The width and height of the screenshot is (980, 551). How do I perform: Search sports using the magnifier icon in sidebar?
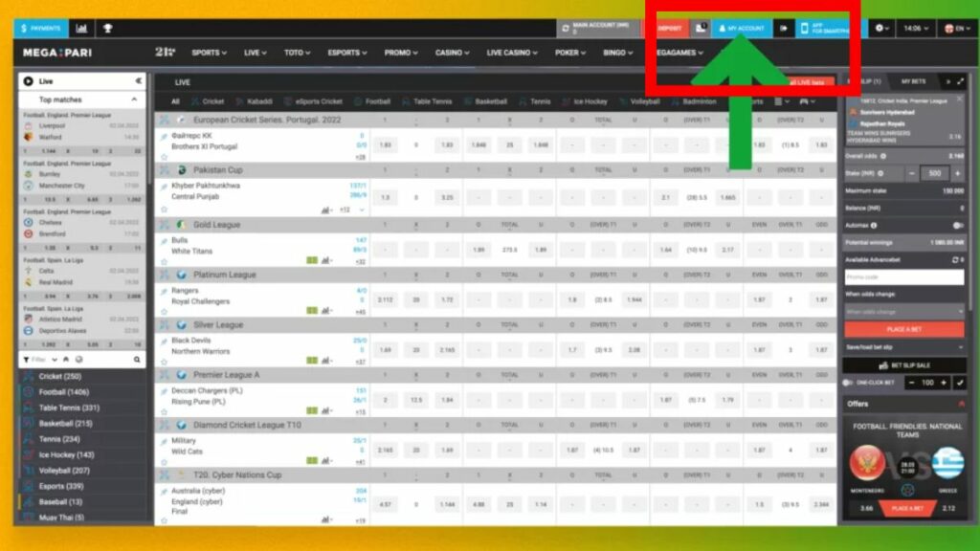(137, 360)
